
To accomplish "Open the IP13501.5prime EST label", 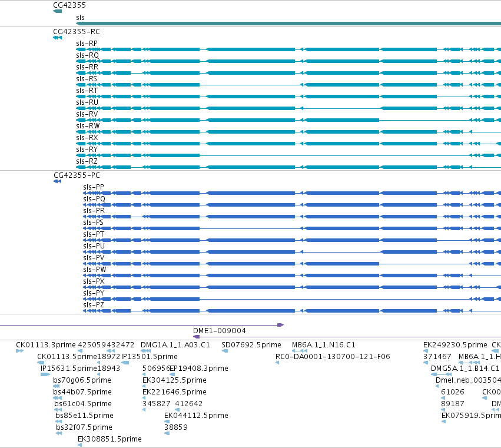I will click(x=150, y=357).
